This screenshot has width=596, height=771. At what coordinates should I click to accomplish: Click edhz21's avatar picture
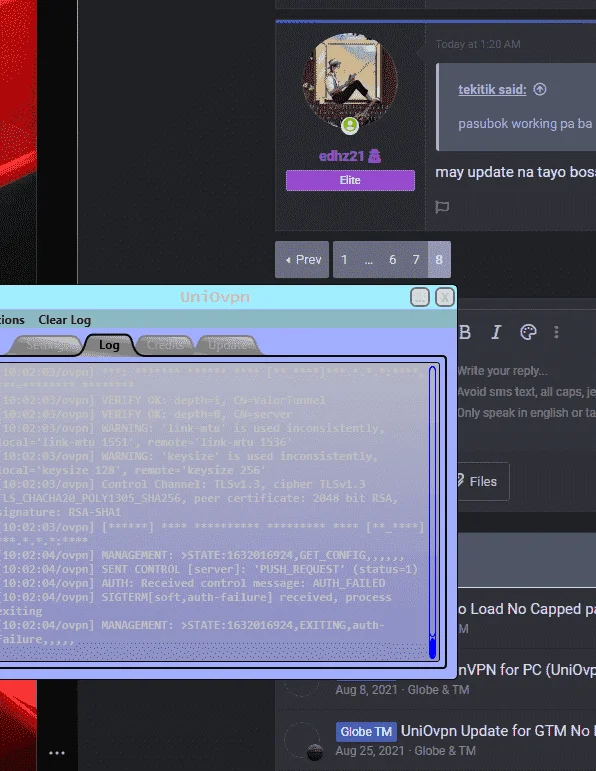pyautogui.click(x=350, y=81)
